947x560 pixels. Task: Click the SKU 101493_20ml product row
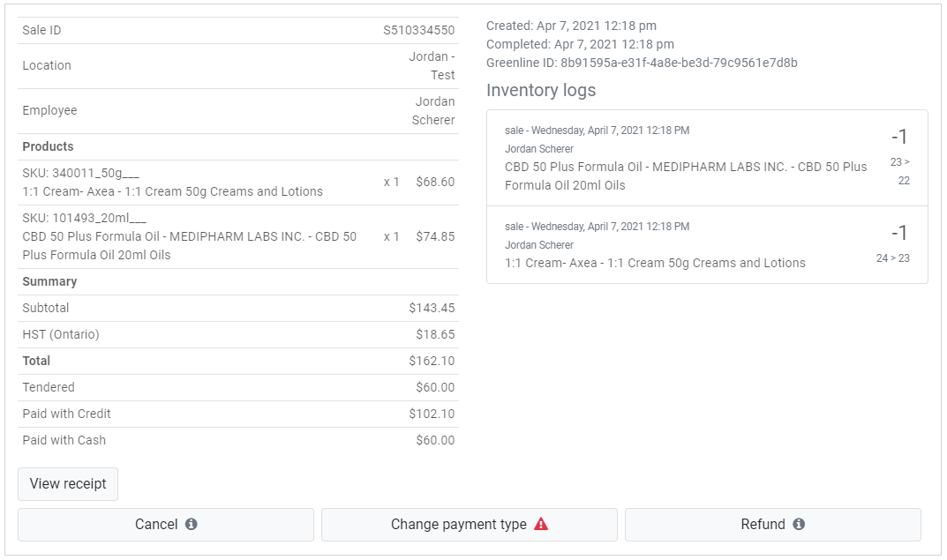click(x=238, y=236)
